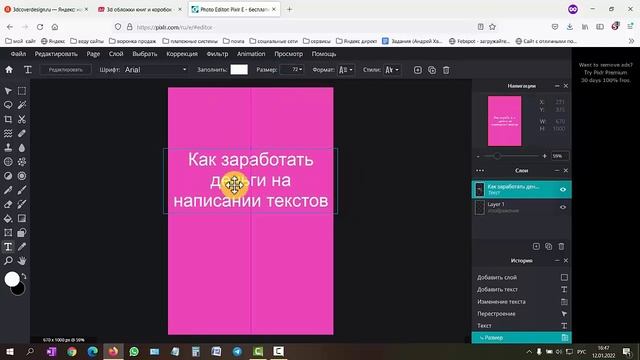Viewport: 640px width, 360px height.
Task: Click the navigator zoom-in plus button
Action: [x=544, y=156]
